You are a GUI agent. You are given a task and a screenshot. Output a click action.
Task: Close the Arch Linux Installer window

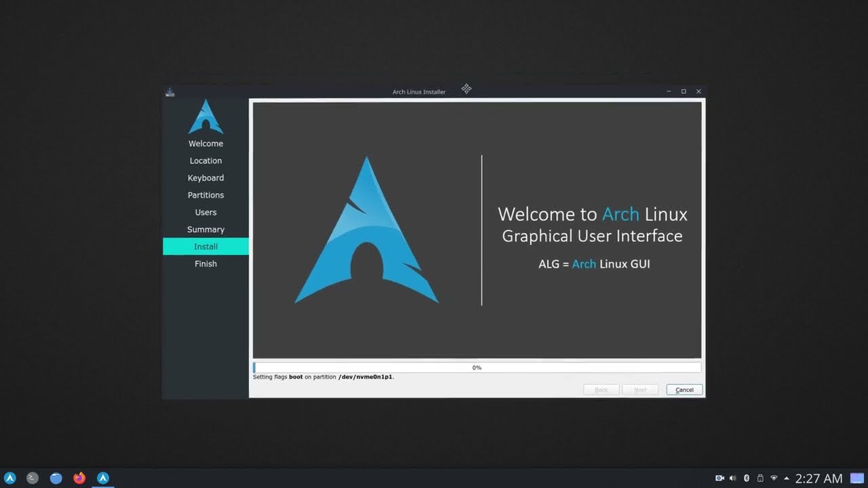tap(698, 91)
